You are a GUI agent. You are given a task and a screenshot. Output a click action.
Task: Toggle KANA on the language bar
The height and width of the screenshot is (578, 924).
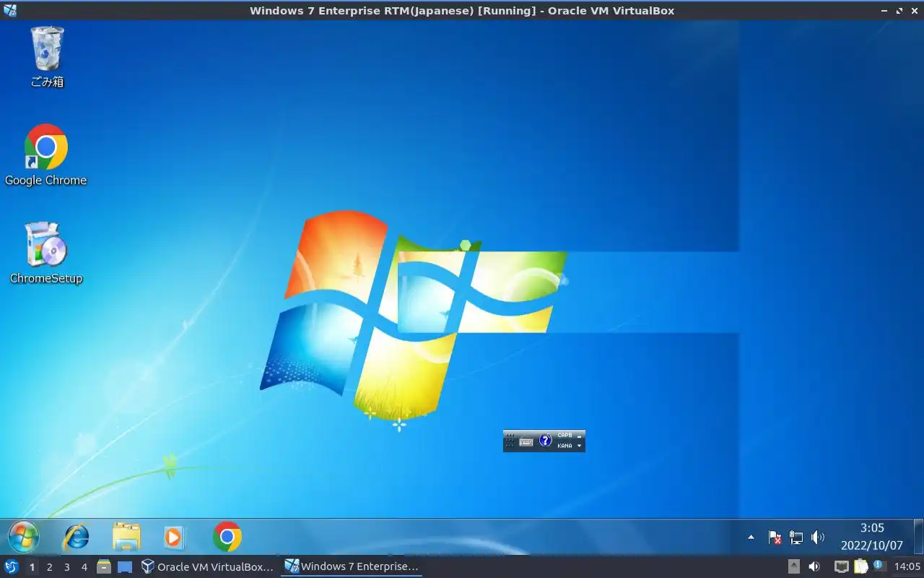click(x=565, y=446)
